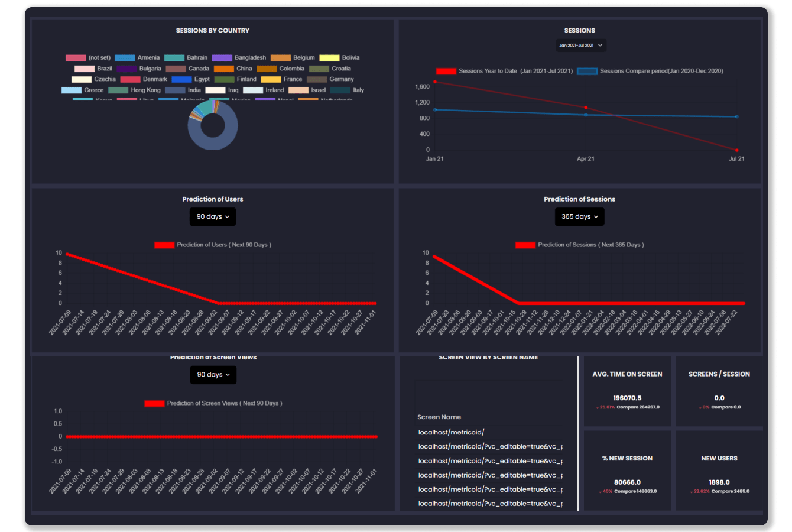Toggle Italy legend entry
Screen dimensions: 792x532
click(347, 90)
